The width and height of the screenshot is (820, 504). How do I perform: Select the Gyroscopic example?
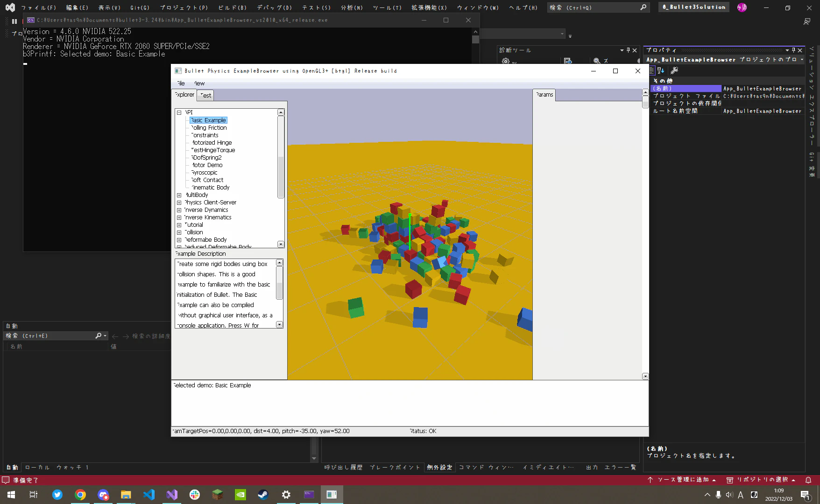(x=204, y=173)
